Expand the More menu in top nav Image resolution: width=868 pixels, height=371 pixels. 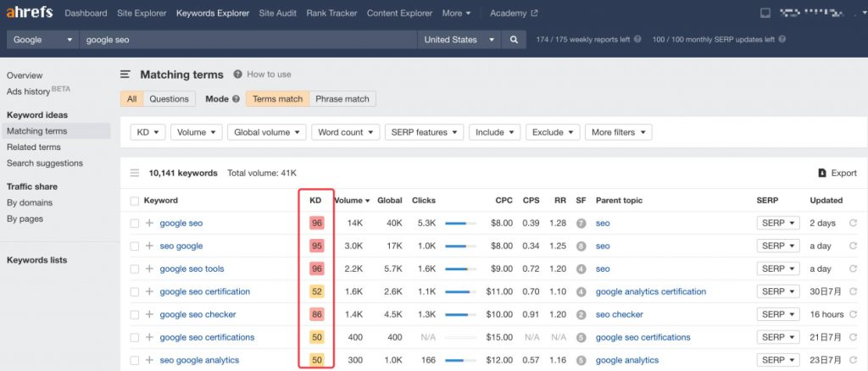click(457, 14)
